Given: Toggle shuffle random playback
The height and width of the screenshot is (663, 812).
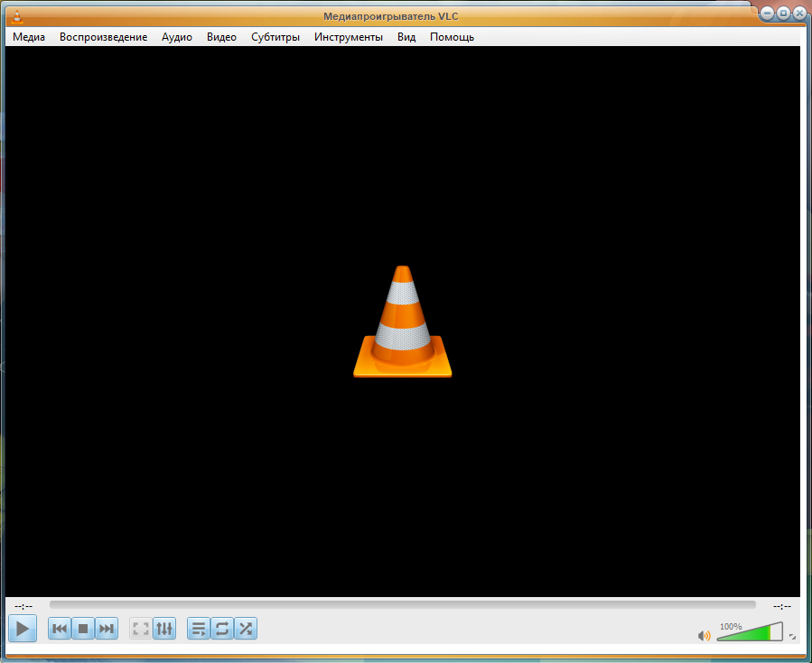Looking at the screenshot, I should tap(246, 629).
